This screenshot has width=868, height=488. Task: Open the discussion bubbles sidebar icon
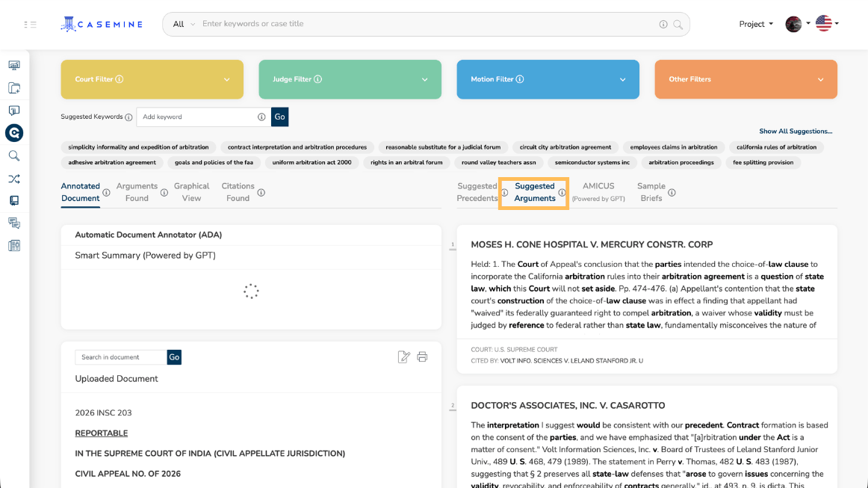click(14, 223)
